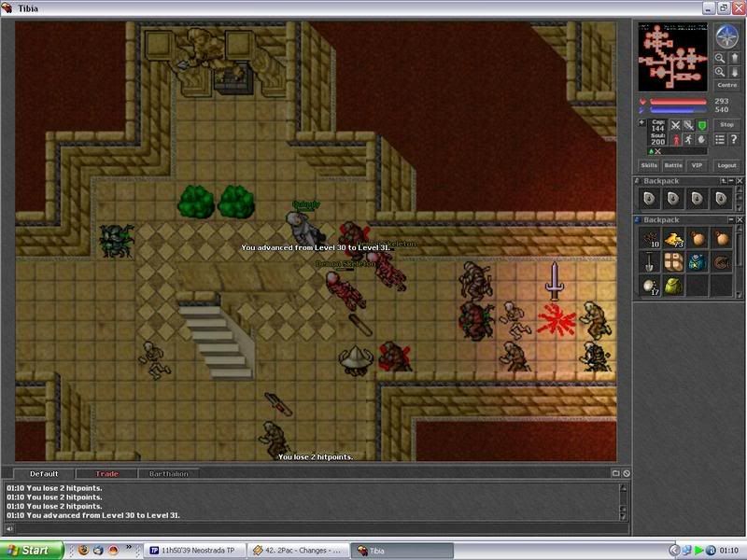Open the Windows Start menu
Screen dimensions: 747x560
point(32,551)
